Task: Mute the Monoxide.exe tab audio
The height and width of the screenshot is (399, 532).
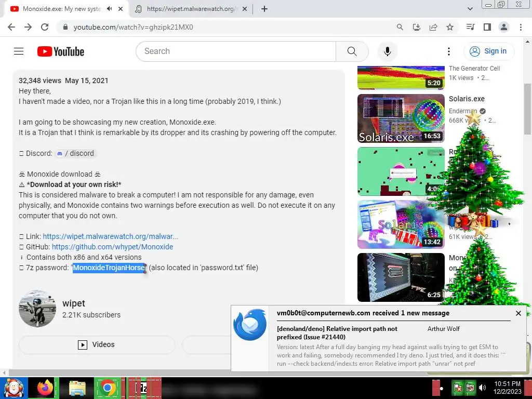Action: click(109, 9)
